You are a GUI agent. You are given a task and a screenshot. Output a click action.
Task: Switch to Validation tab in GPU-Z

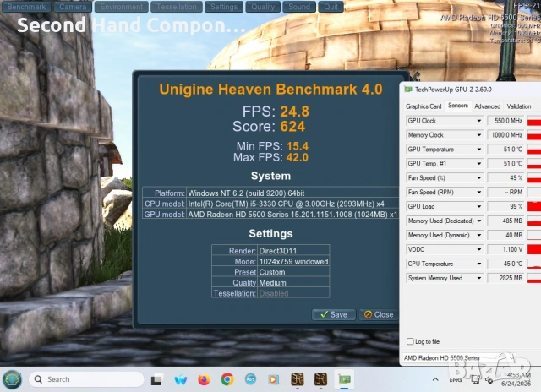[518, 106]
